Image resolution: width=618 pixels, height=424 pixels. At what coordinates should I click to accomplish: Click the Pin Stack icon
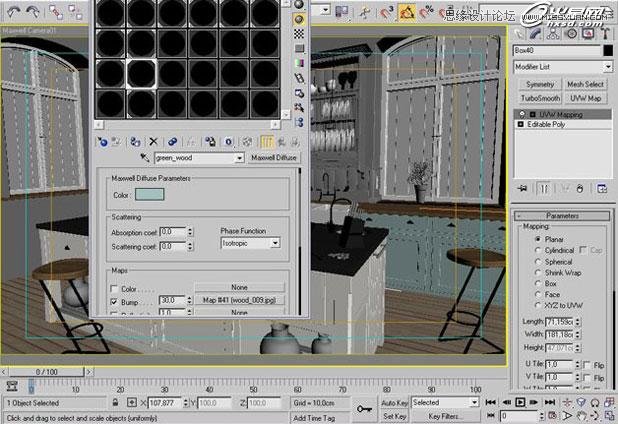[521, 187]
